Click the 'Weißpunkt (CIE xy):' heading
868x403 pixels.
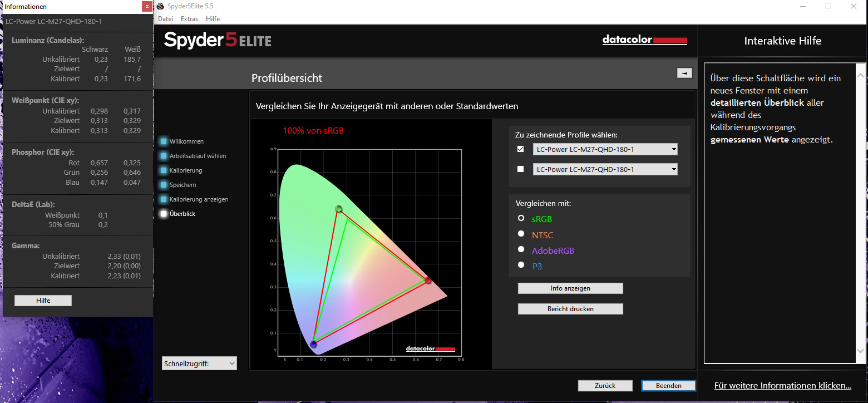tap(45, 100)
